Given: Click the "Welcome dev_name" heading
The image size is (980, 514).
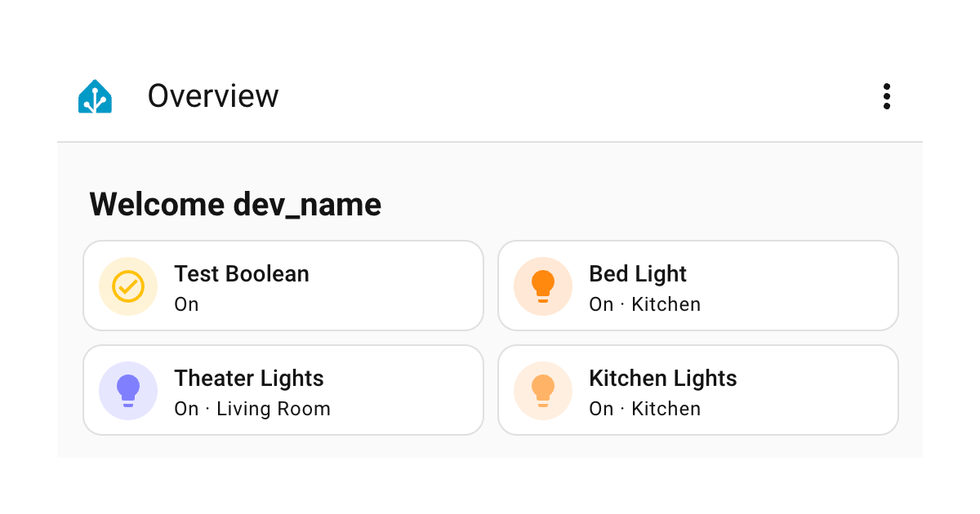Looking at the screenshot, I should 235,204.
